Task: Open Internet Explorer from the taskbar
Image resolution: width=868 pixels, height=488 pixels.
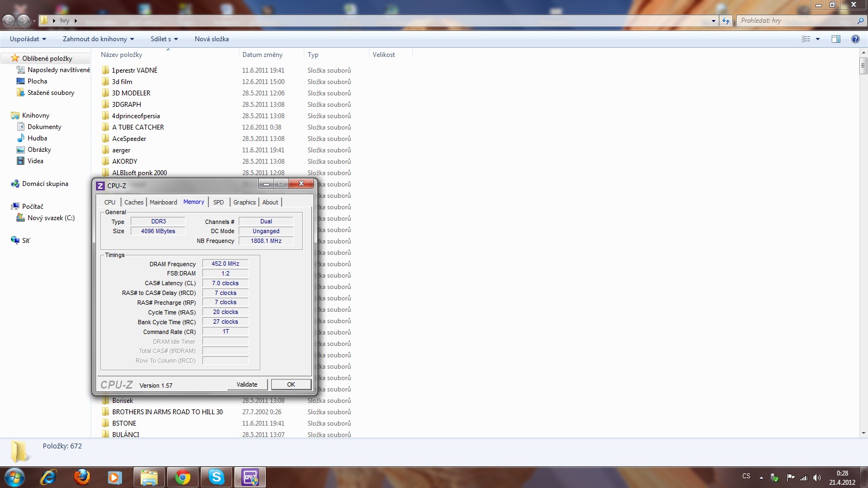Action: click(x=48, y=477)
